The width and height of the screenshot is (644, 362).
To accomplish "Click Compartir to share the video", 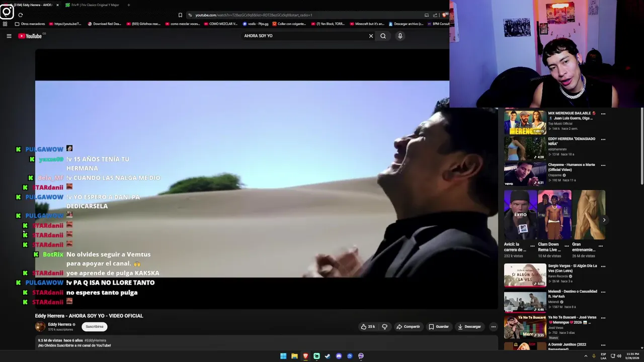I will tap(408, 327).
